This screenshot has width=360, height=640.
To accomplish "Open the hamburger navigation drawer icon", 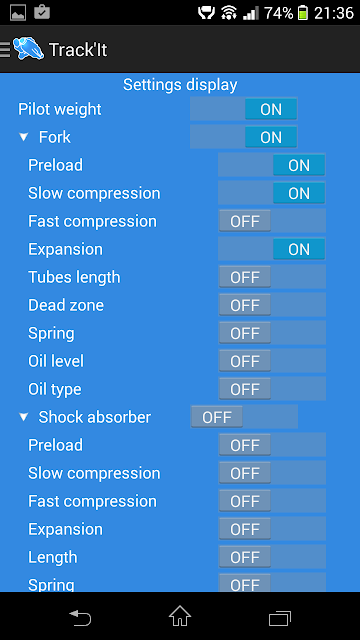I will coord(5,49).
